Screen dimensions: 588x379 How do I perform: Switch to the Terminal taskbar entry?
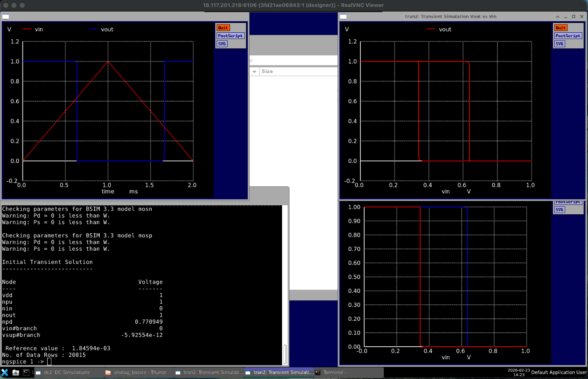[334, 372]
